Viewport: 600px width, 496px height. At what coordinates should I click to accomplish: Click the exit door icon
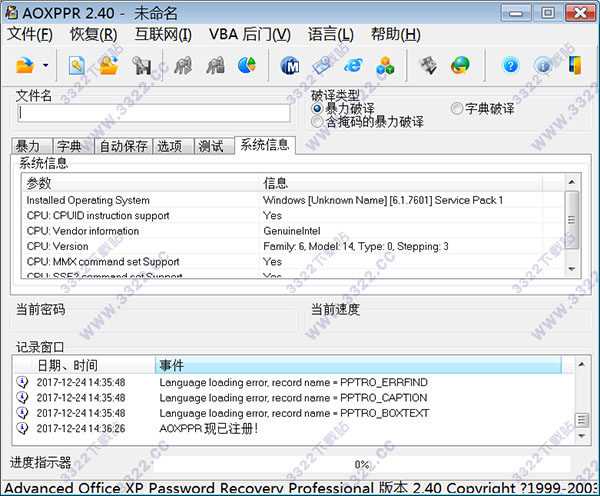pos(575,65)
